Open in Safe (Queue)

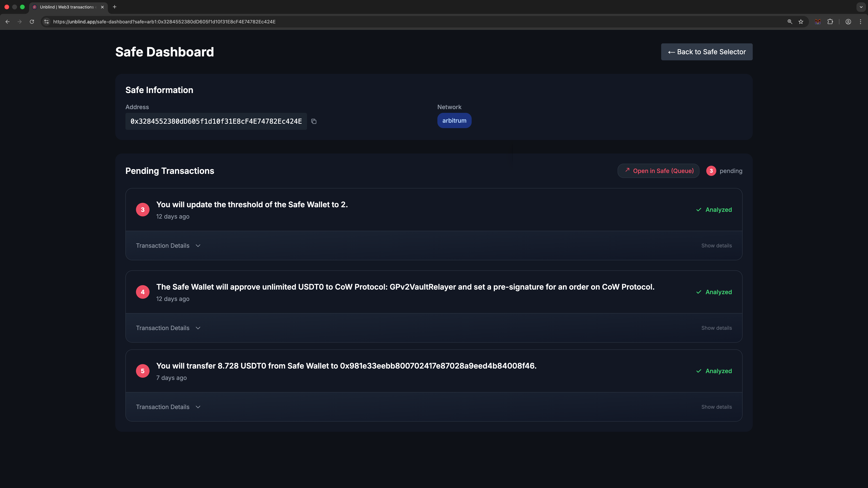pyautogui.click(x=658, y=171)
